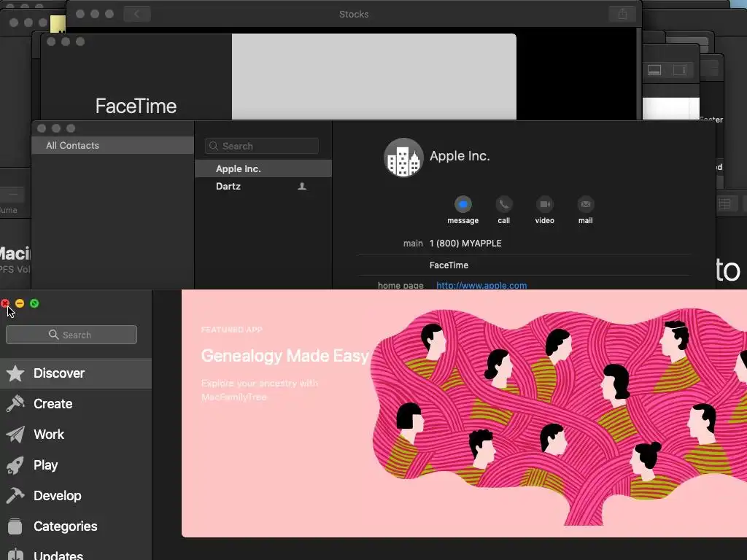Select Apple Inc. in the contacts list
747x560 pixels.
(x=263, y=168)
